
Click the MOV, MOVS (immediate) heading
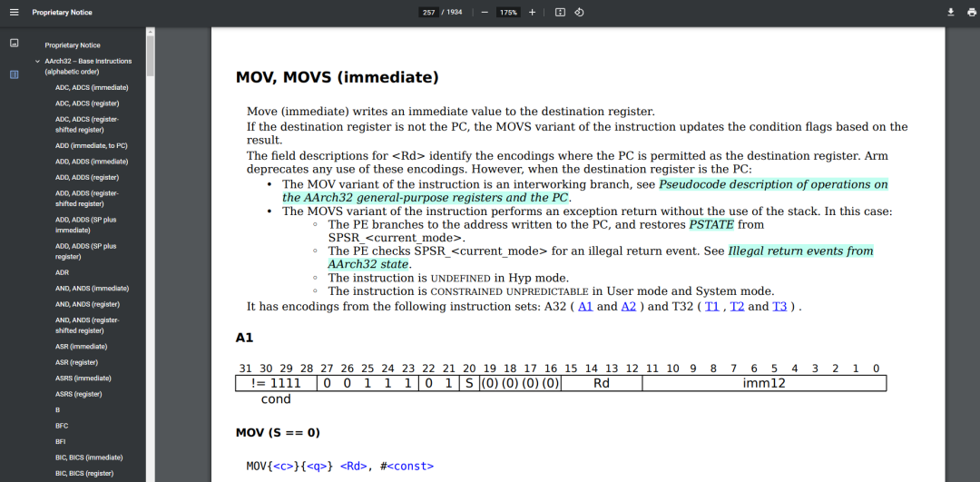click(337, 78)
